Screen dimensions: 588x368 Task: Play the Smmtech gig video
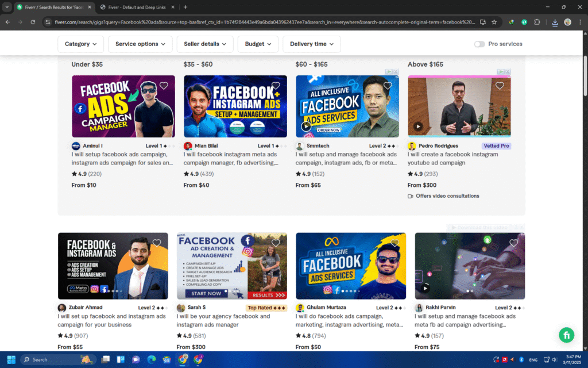point(306,126)
